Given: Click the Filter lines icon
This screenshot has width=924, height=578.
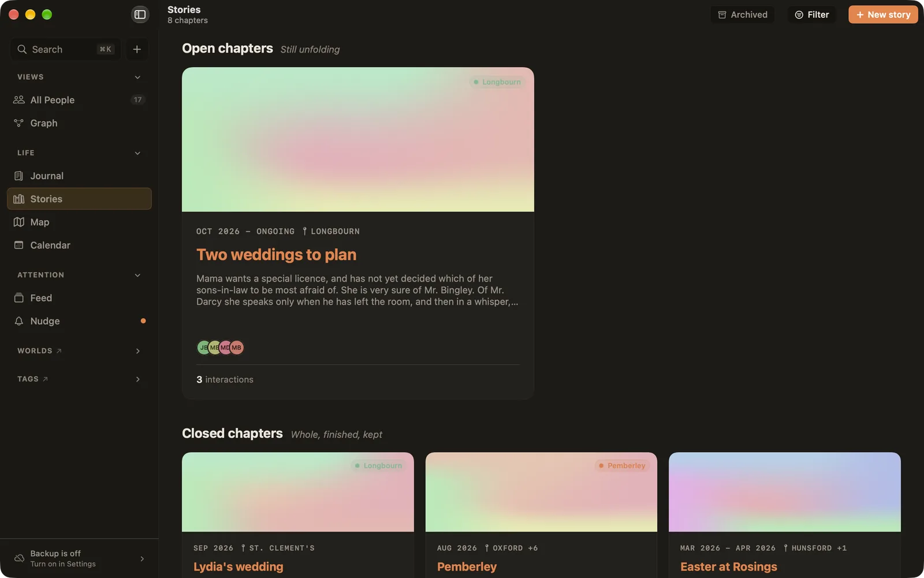Looking at the screenshot, I should [799, 15].
